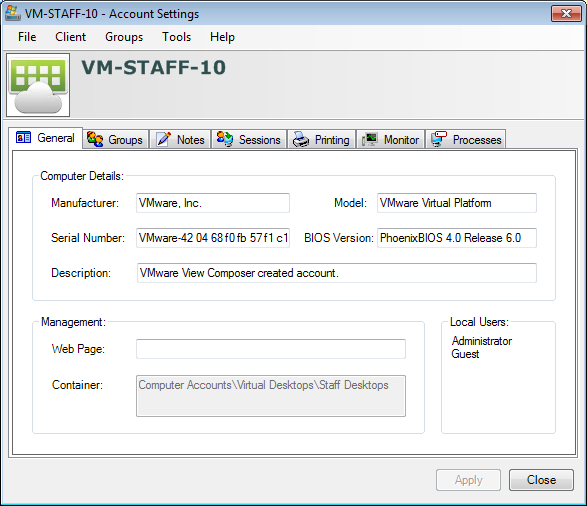Screen dimensions: 587x506
Task: Click the Serial Number field
Action: tap(213, 238)
